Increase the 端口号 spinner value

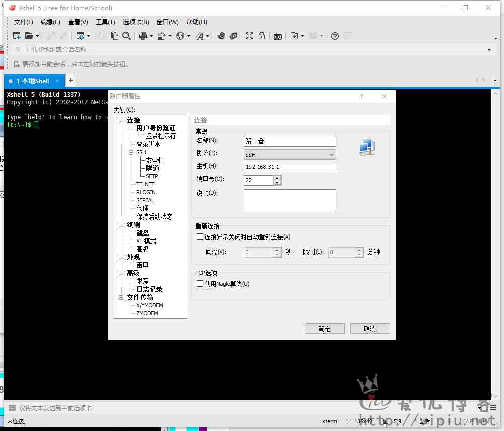tap(277, 178)
